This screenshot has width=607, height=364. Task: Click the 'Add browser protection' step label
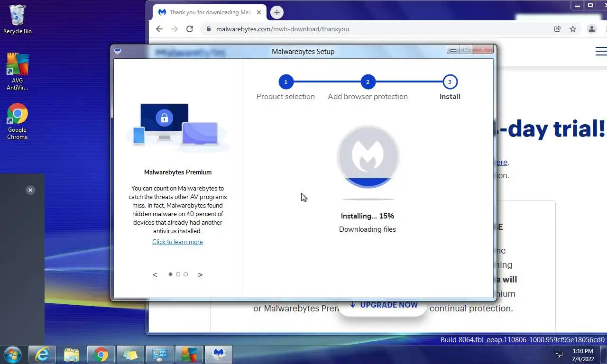368,97
